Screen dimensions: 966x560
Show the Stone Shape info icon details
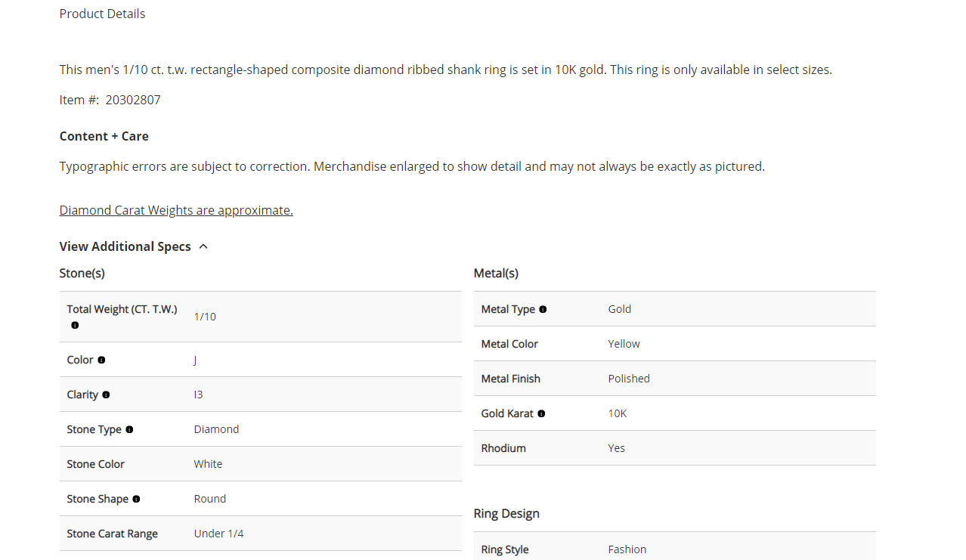[x=136, y=499]
